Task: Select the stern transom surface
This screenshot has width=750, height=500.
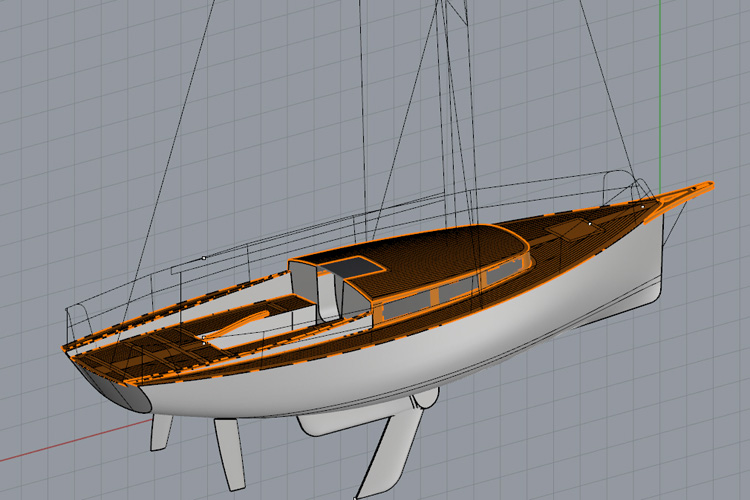Action: click(x=125, y=395)
